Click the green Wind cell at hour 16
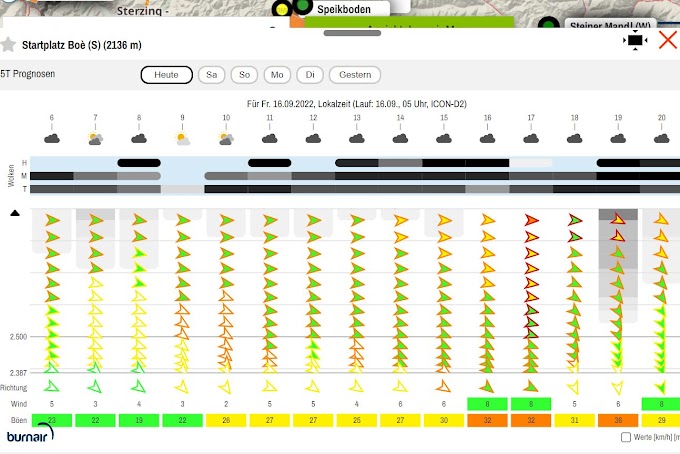 coord(487,404)
